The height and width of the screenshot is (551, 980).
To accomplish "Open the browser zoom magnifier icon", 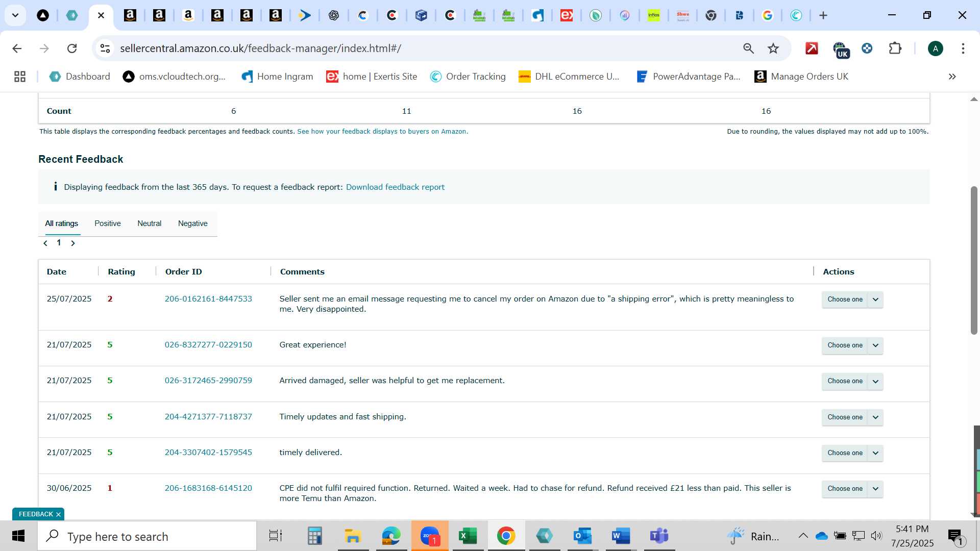I will 748,48.
